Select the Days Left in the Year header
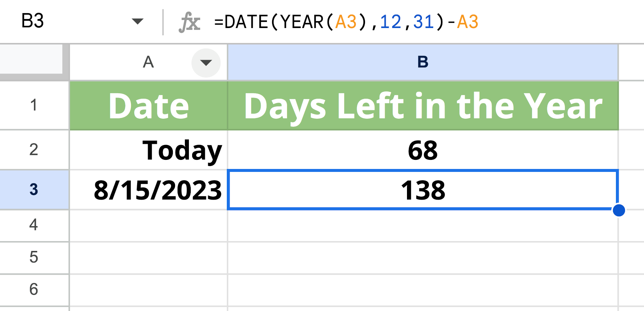This screenshot has height=311, width=644. click(422, 106)
